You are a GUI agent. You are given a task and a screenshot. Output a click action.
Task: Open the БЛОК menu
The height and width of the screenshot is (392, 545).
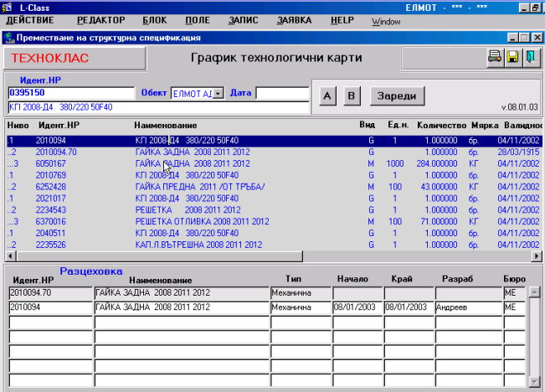[155, 20]
